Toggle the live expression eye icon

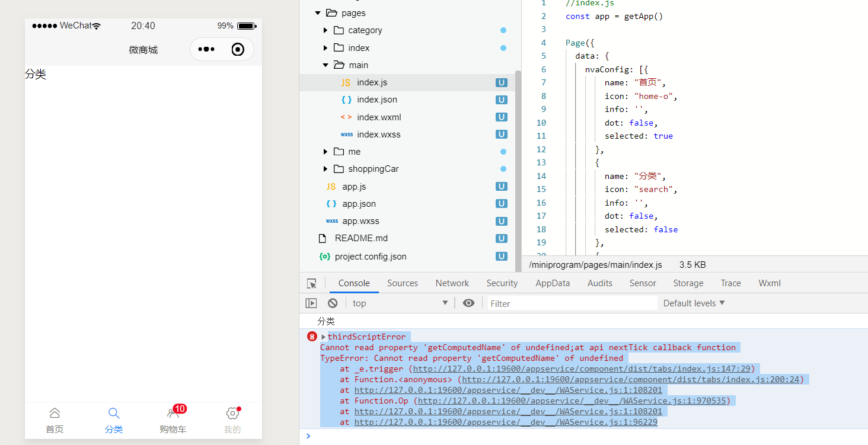(x=468, y=303)
